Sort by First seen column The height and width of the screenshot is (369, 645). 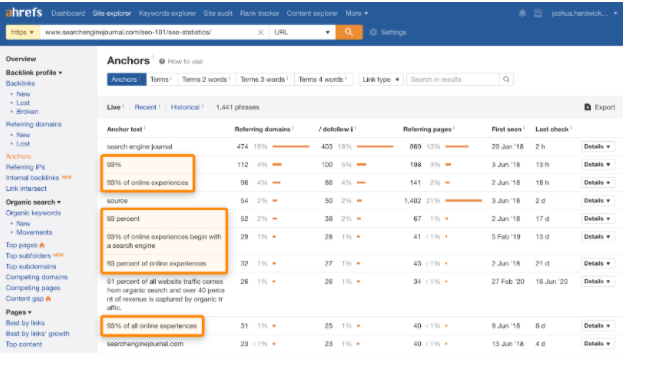point(506,129)
